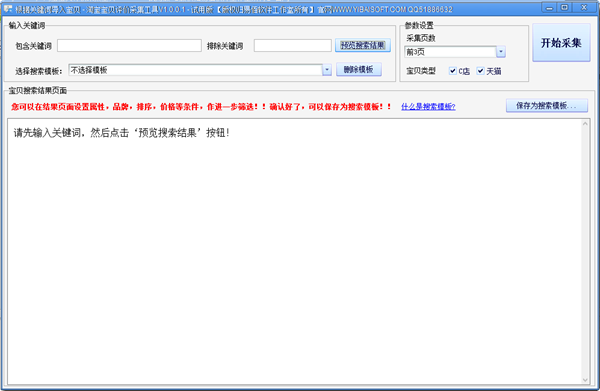Screen dimensions: 600x391
Task: Click the 采集页数 label
Action: point(421,38)
